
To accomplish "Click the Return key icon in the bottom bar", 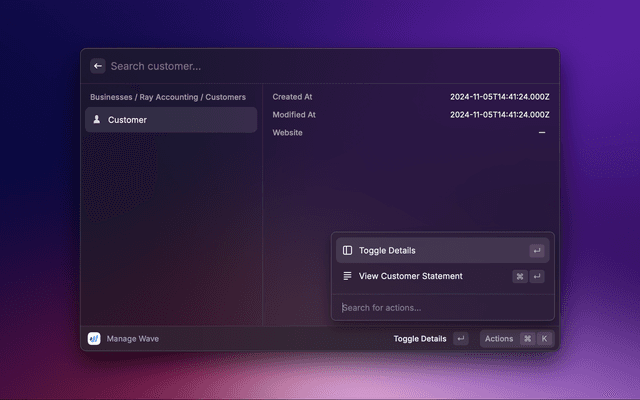I will click(461, 339).
